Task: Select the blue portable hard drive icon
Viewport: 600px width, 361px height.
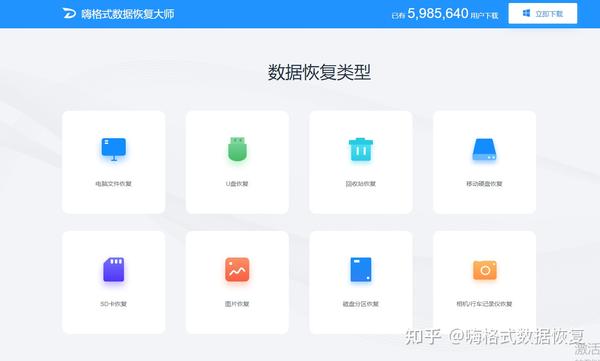Action: pos(484,149)
